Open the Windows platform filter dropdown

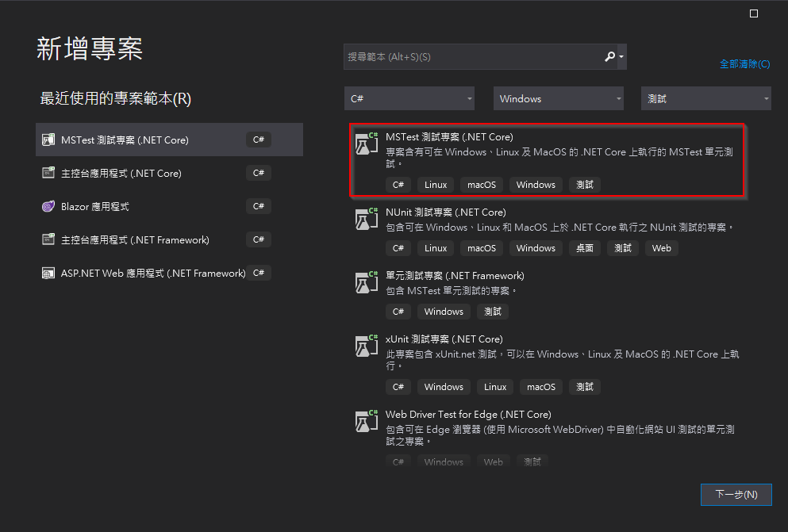(559, 98)
